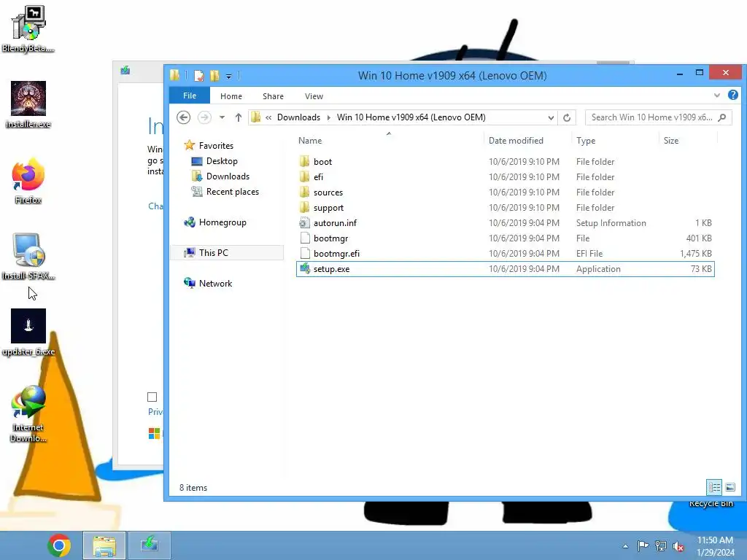
Task: Select the autorun.inf file
Action: [505, 223]
